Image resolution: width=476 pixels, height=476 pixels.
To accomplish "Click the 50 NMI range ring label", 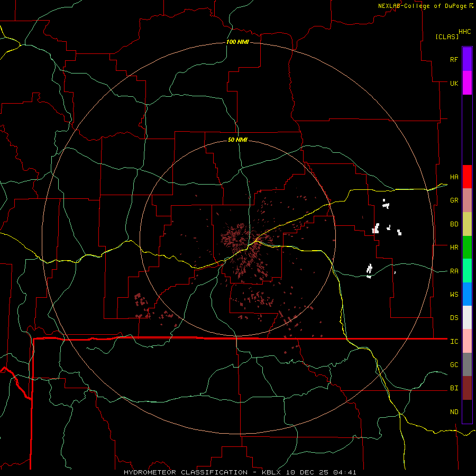I will (237, 140).
